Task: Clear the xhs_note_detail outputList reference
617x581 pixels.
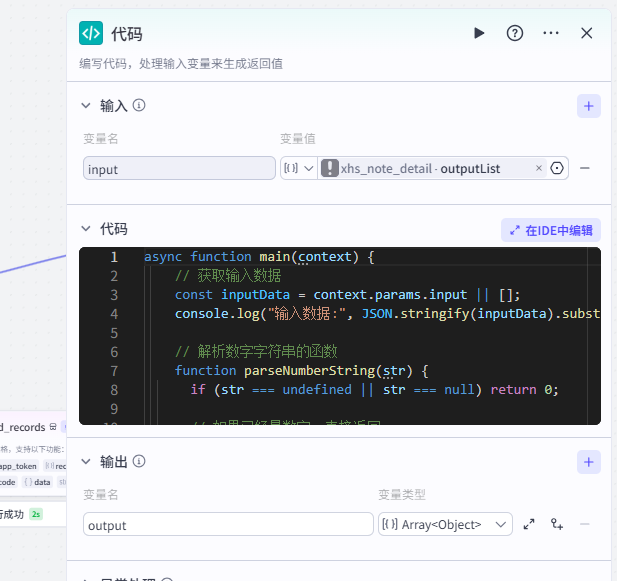Action: pyautogui.click(x=539, y=168)
